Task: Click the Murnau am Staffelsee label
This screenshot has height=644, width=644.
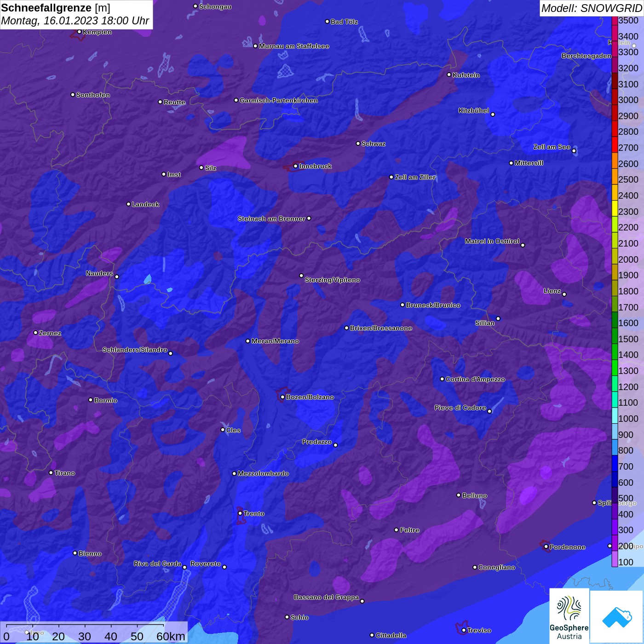Action: [x=294, y=46]
